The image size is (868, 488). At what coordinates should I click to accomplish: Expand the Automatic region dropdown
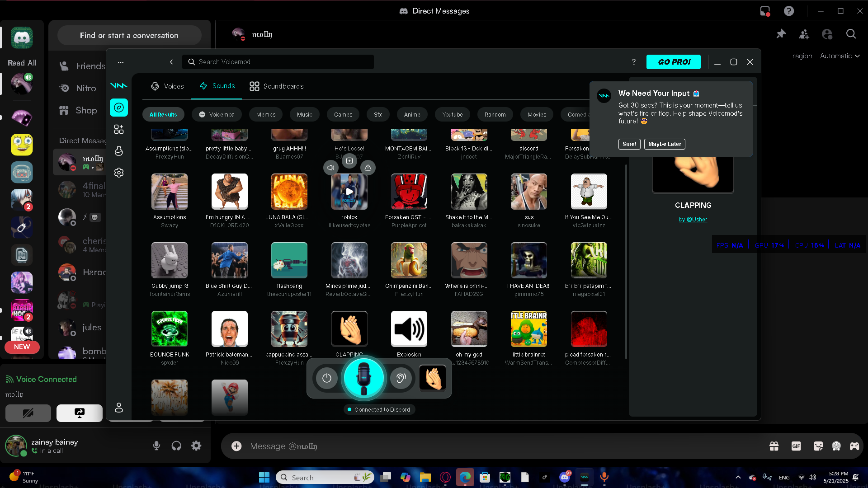click(x=840, y=56)
